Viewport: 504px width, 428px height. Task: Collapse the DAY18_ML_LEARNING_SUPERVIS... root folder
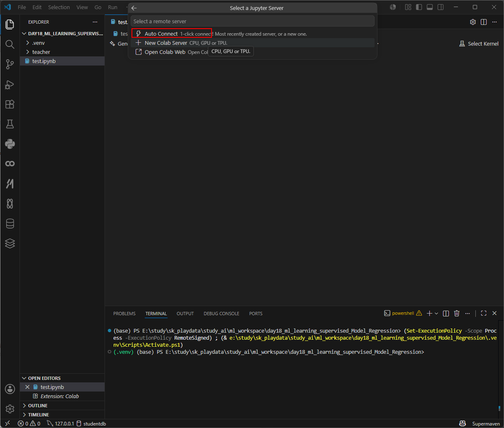(x=62, y=34)
